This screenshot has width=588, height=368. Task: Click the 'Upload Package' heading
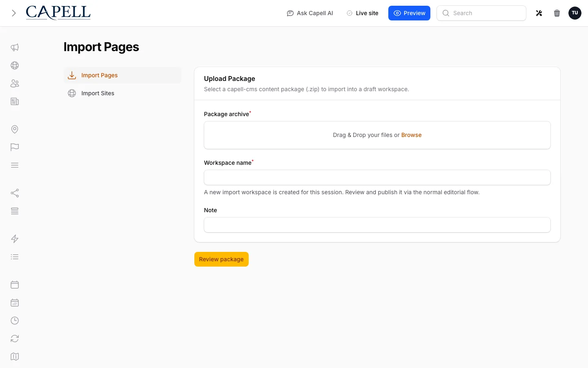[x=229, y=79]
